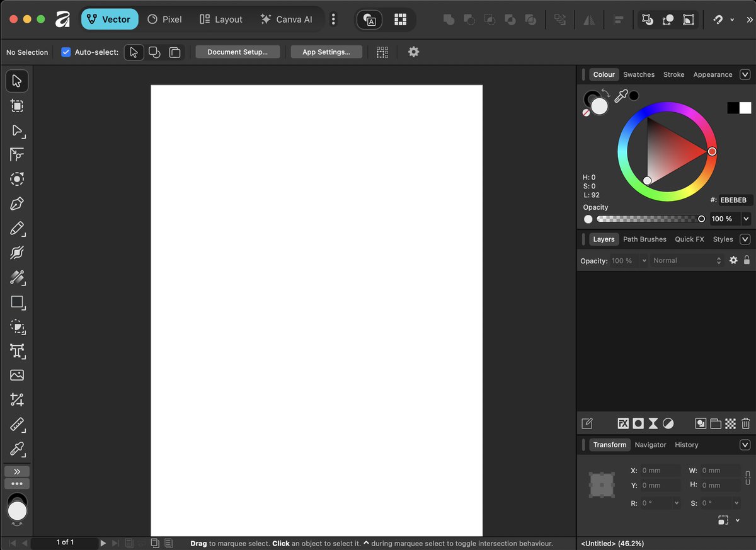
Task: Select the Contour tool
Action: coord(17,180)
